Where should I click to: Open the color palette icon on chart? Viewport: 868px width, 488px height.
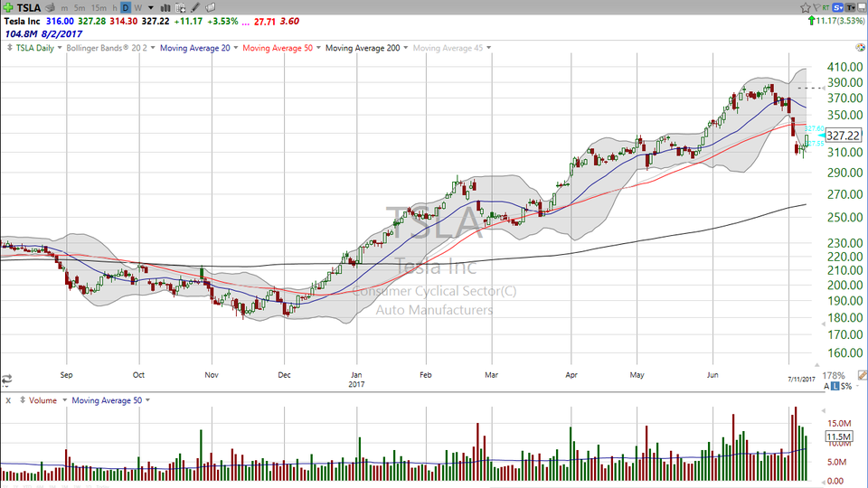[x=860, y=48]
